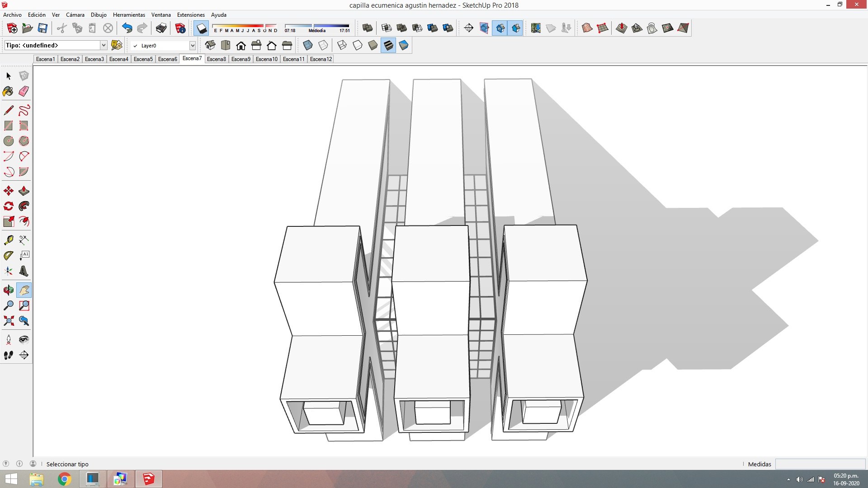Choose the pink Eraser tool
This screenshot has height=488, width=868.
(24, 91)
